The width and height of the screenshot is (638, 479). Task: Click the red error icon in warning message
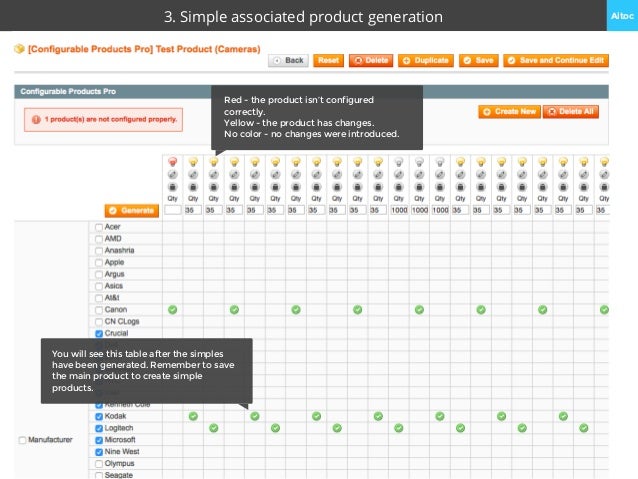coord(36,119)
